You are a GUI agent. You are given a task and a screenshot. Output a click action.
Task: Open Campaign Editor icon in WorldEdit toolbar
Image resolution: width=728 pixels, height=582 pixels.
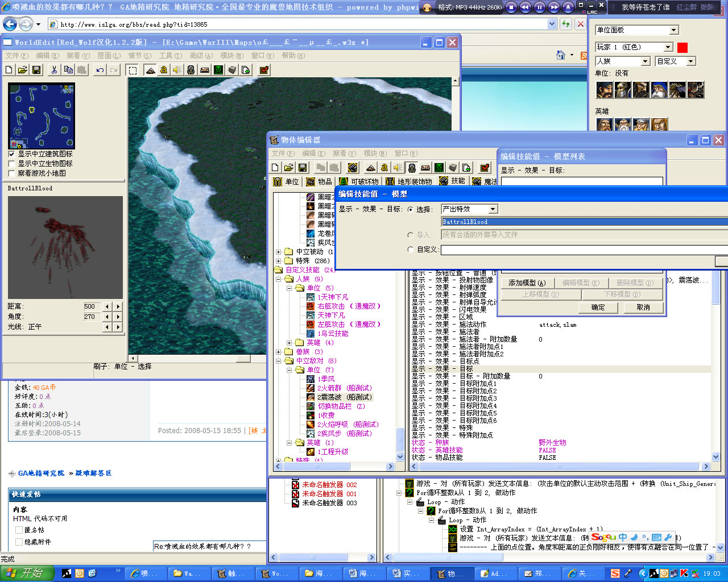[205, 70]
